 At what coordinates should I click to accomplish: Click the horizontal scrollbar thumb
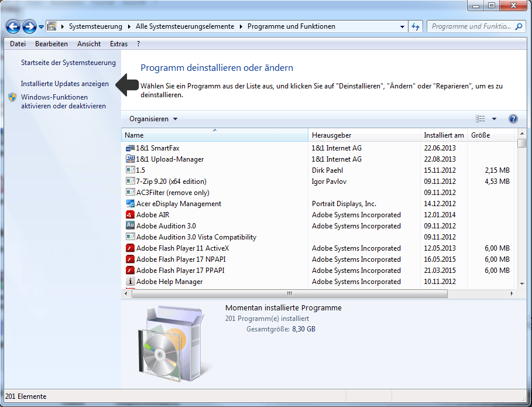(290, 293)
